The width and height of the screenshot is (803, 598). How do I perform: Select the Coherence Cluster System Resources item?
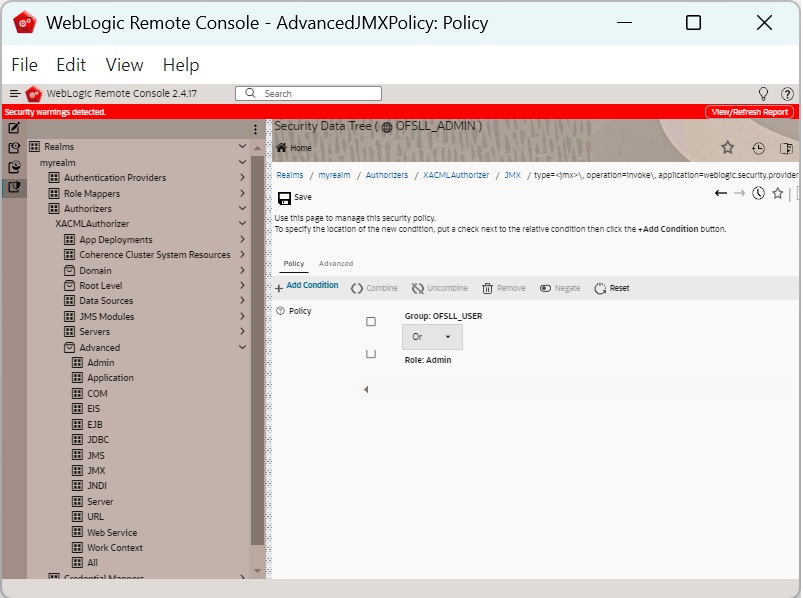pos(155,255)
